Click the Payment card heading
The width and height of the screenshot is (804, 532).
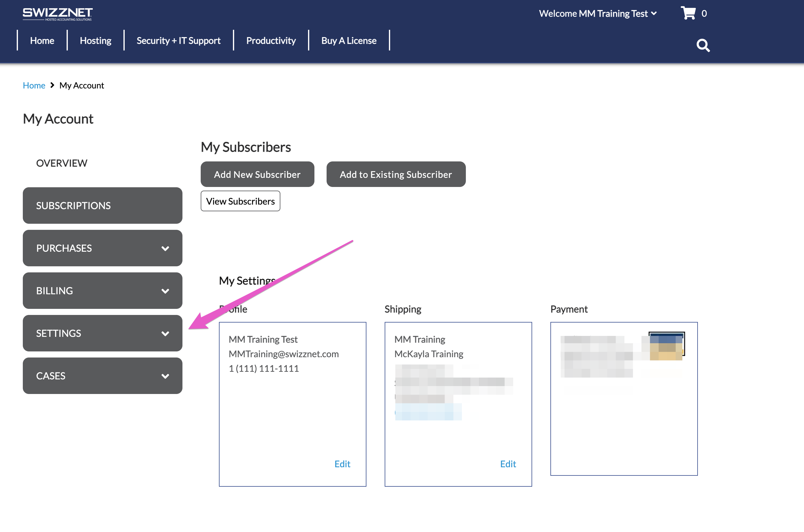569,309
